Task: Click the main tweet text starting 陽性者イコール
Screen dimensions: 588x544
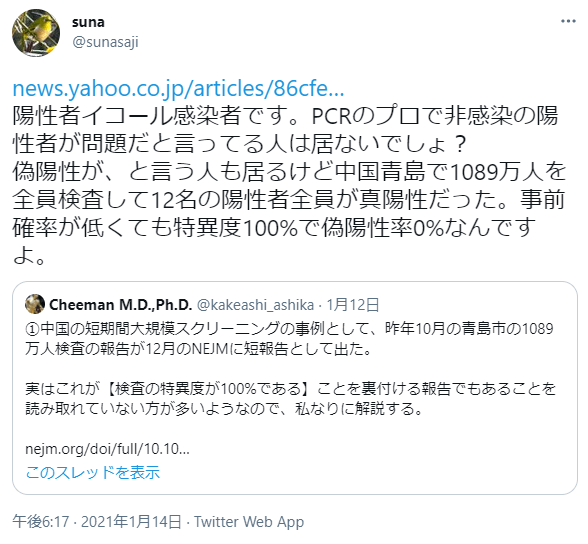Action: [289, 186]
